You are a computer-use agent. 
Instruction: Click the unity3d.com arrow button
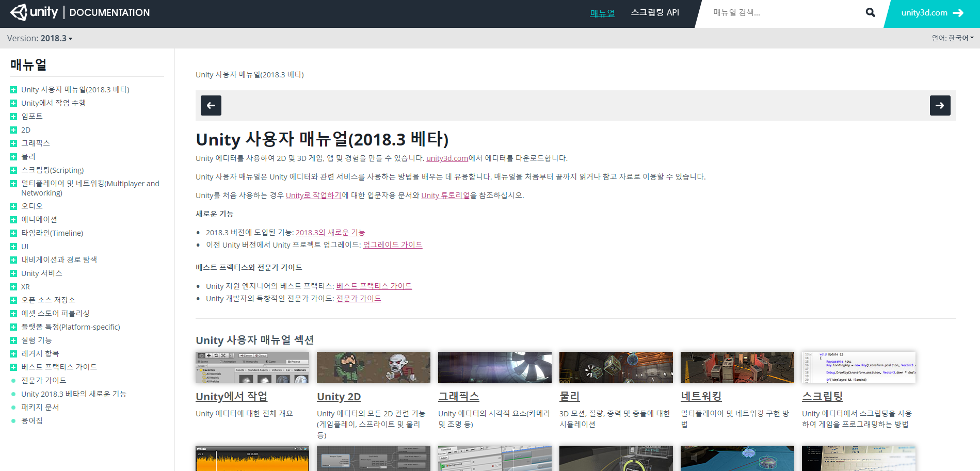(932, 13)
